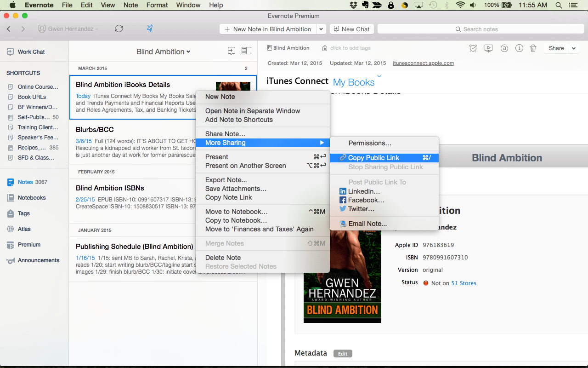
Task: Click the note reminder alarm clock icon
Action: coord(473,48)
